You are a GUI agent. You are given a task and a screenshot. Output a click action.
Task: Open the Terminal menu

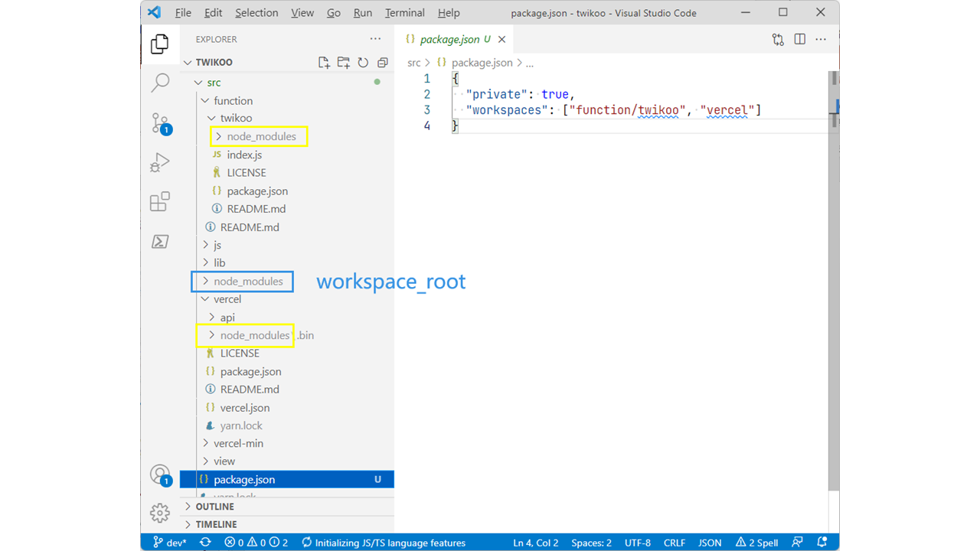pyautogui.click(x=404, y=13)
